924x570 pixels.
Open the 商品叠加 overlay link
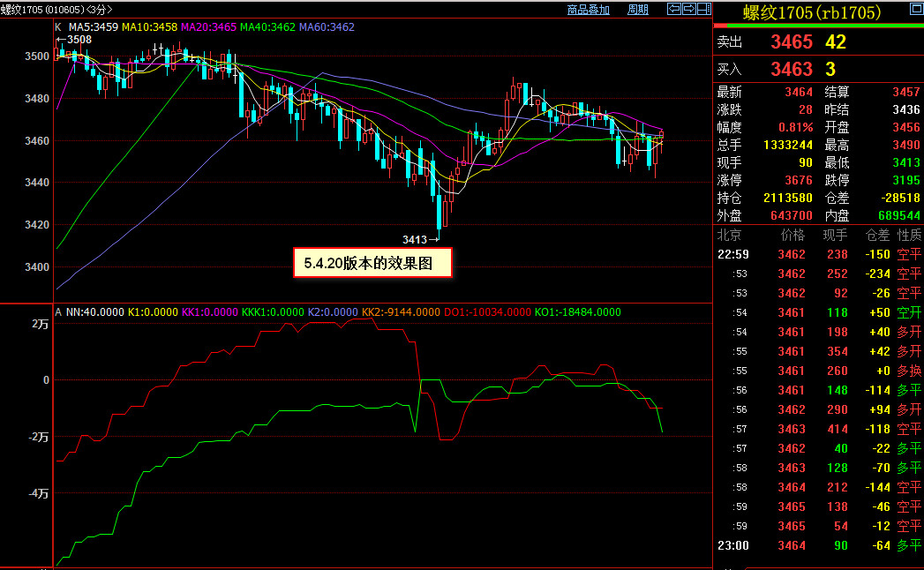point(589,10)
